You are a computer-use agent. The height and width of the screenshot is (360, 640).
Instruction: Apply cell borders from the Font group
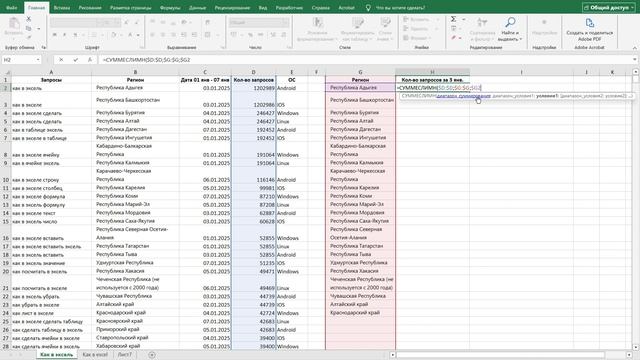click(x=93, y=35)
